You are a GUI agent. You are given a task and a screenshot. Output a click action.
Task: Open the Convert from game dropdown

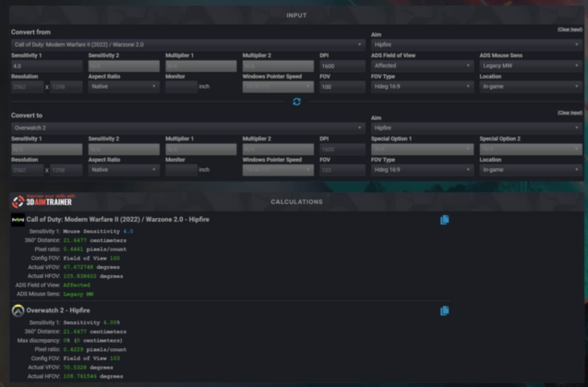pyautogui.click(x=188, y=45)
